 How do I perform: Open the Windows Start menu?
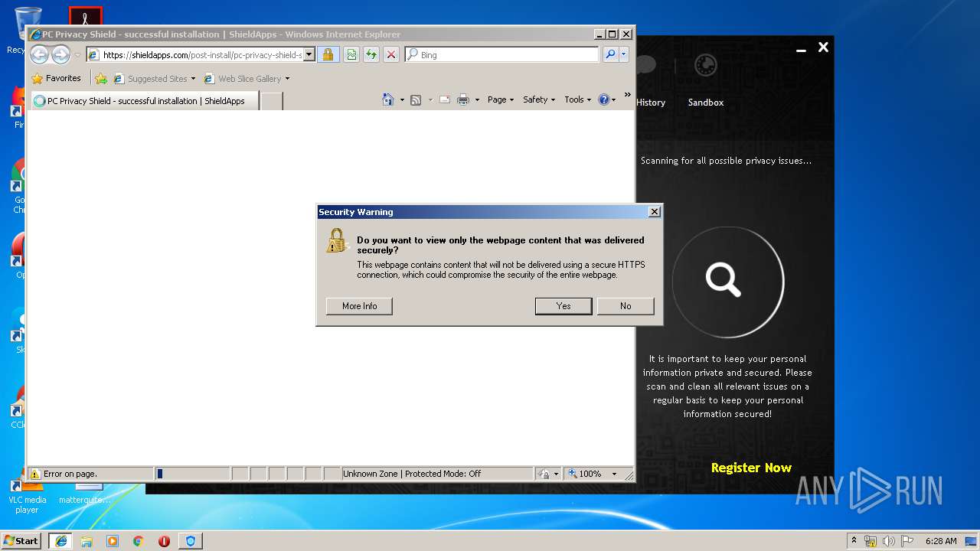(21, 540)
